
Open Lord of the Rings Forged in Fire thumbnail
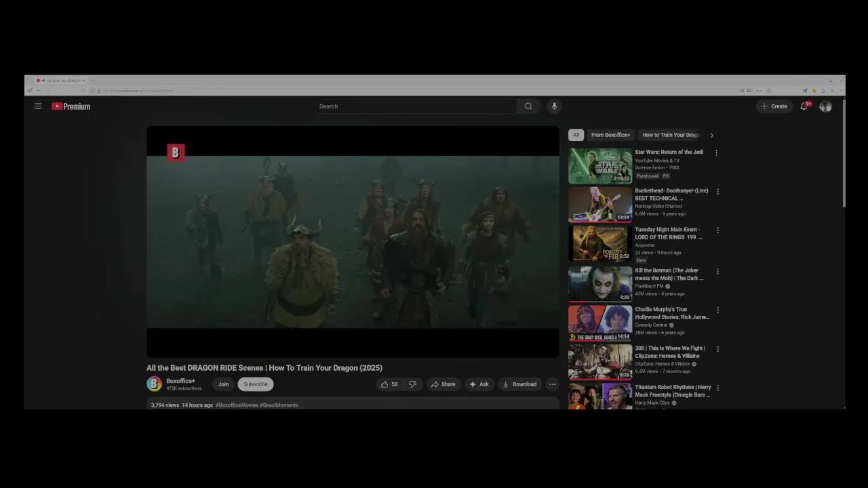600,244
